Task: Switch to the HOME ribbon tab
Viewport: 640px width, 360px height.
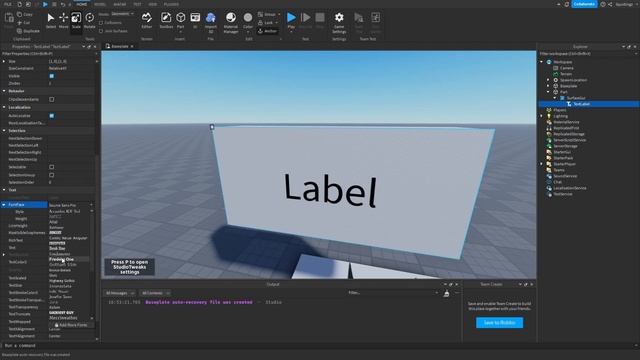Action: click(x=82, y=4)
